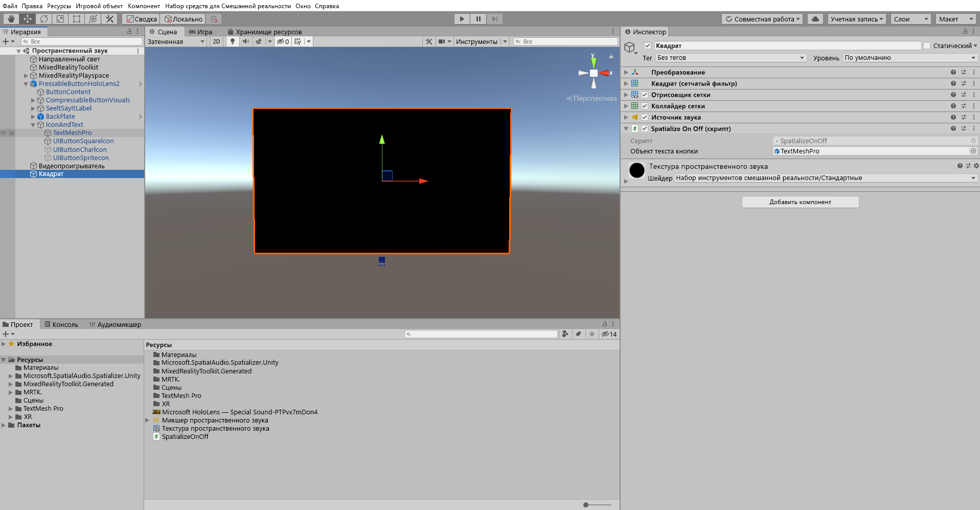Select the Rotate tool
980x510 pixels.
(44, 19)
